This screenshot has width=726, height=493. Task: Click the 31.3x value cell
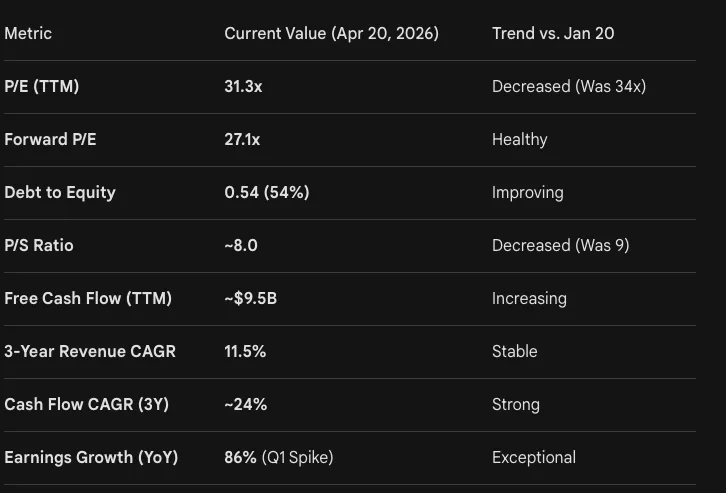pos(243,87)
